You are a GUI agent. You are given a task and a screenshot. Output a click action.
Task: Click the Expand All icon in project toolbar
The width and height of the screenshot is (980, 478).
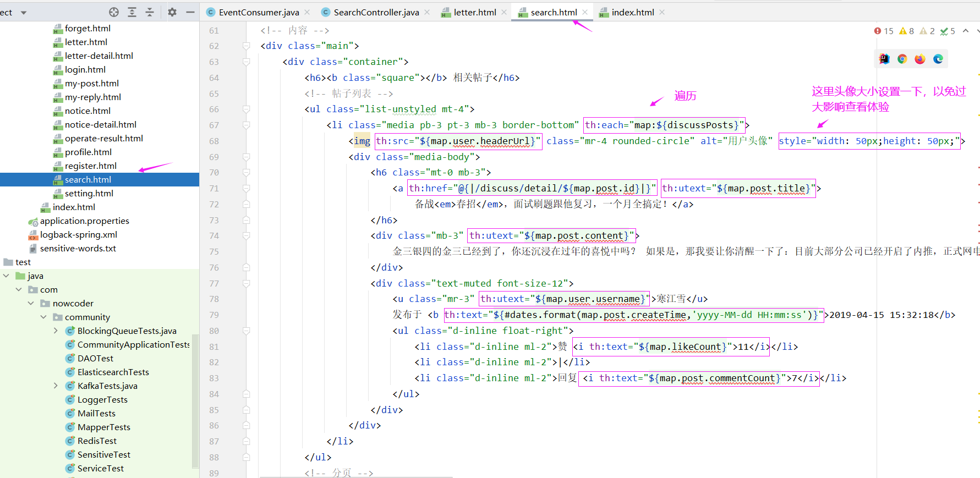132,12
